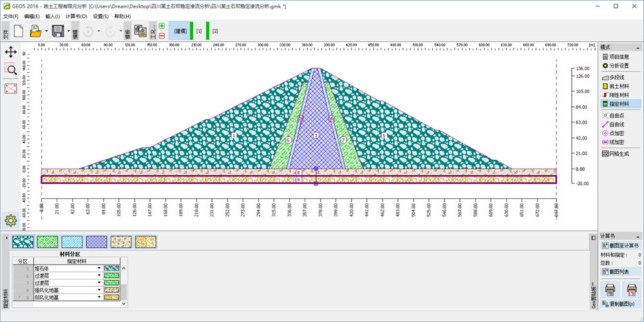
Task: Activate the zoom window magnifier tool
Action: 11,69
